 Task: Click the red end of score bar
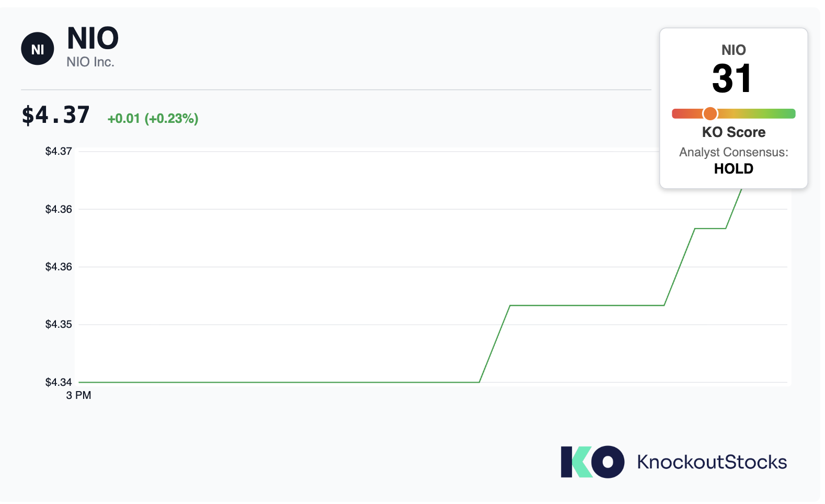(x=681, y=113)
